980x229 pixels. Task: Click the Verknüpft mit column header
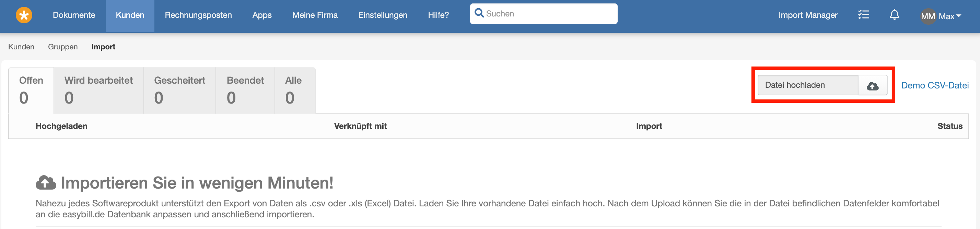pyautogui.click(x=360, y=126)
